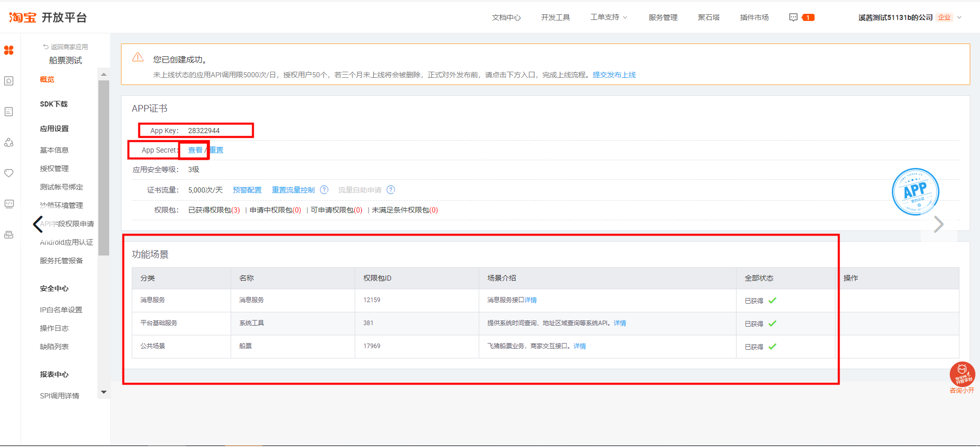This screenshot has height=447, width=980.
Task: Click the 返回商家应用 link
Action: tap(69, 47)
